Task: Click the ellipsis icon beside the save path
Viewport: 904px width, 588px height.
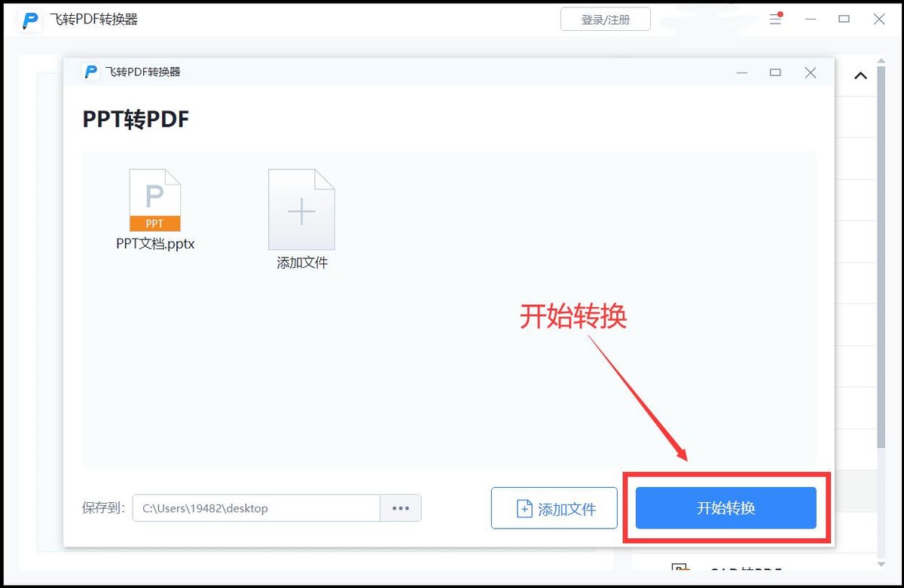Action: (401, 508)
